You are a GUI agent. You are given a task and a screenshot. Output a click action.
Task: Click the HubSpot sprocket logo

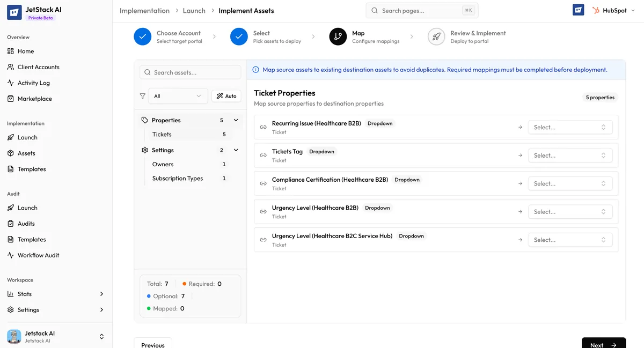tap(595, 9)
